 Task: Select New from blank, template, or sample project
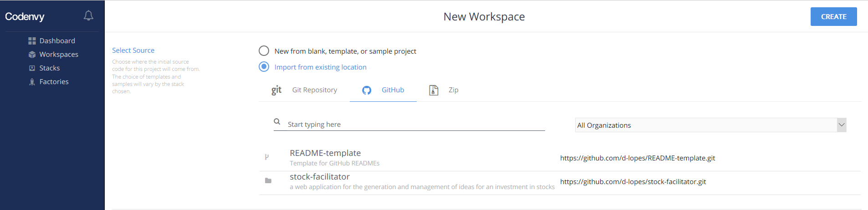pos(264,51)
